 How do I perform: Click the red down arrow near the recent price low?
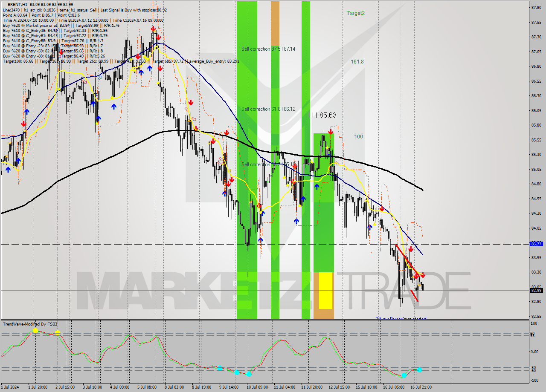[423, 275]
